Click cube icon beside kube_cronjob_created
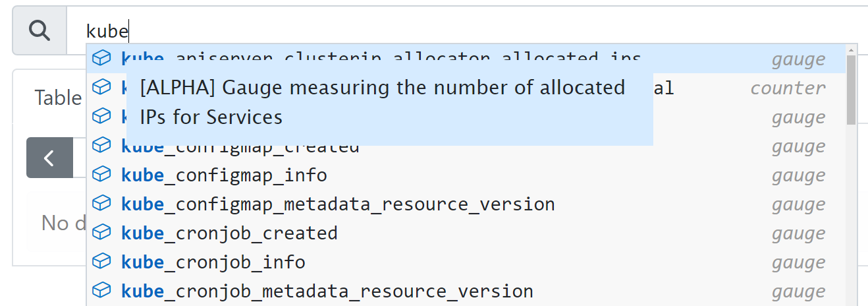Screen dimensions: 868x306 coord(101,233)
